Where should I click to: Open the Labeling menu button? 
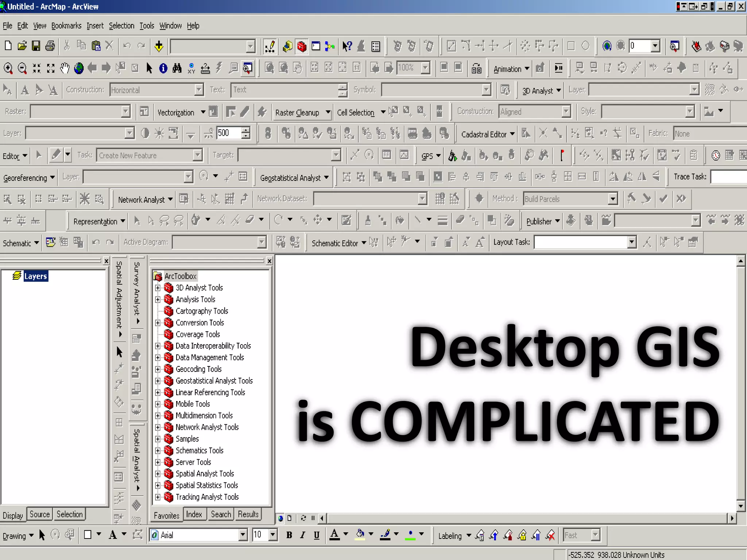point(454,536)
